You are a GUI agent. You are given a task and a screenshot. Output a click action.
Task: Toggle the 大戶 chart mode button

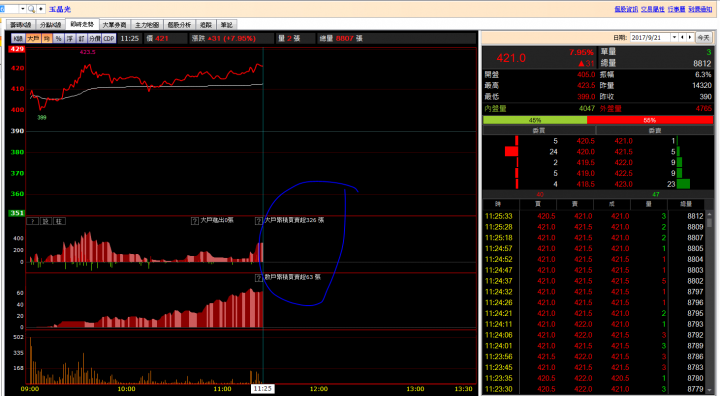pos(33,39)
